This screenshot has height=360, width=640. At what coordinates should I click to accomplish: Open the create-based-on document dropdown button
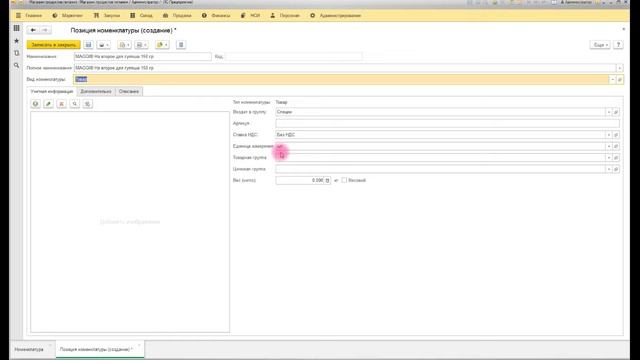(x=124, y=44)
